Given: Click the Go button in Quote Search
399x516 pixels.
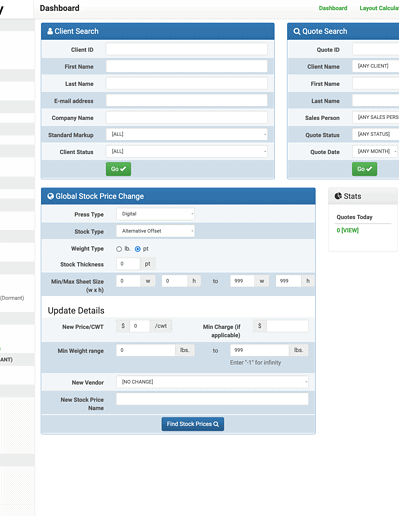Looking at the screenshot, I should click(x=364, y=169).
